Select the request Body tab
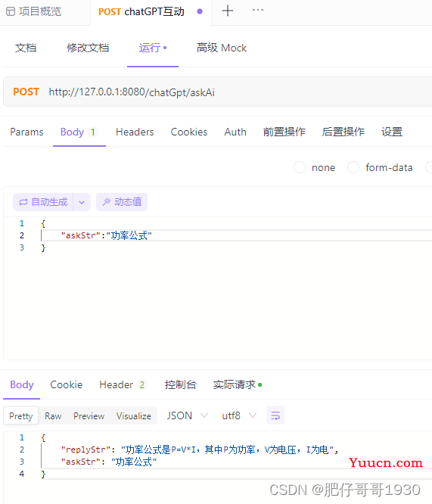The height and width of the screenshot is (504, 432). [x=79, y=132]
